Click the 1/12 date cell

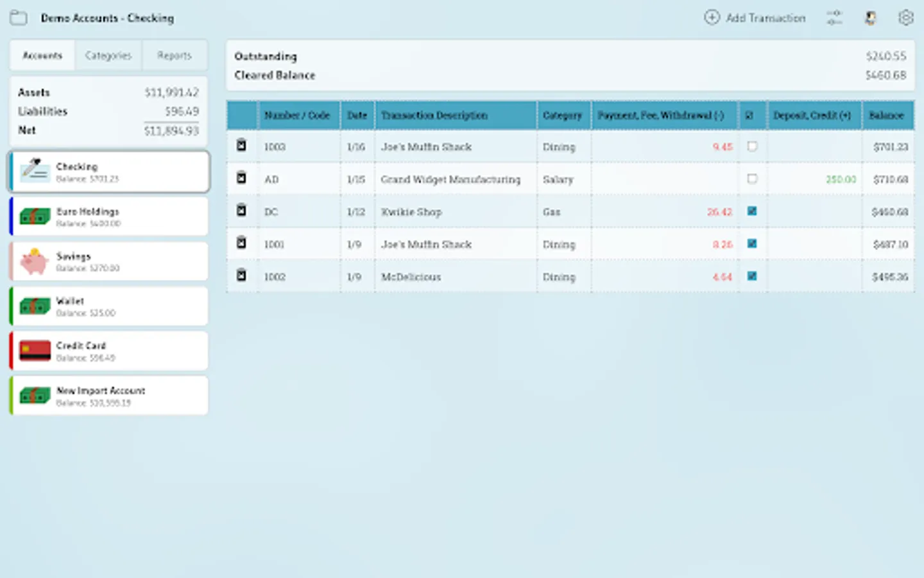point(357,212)
